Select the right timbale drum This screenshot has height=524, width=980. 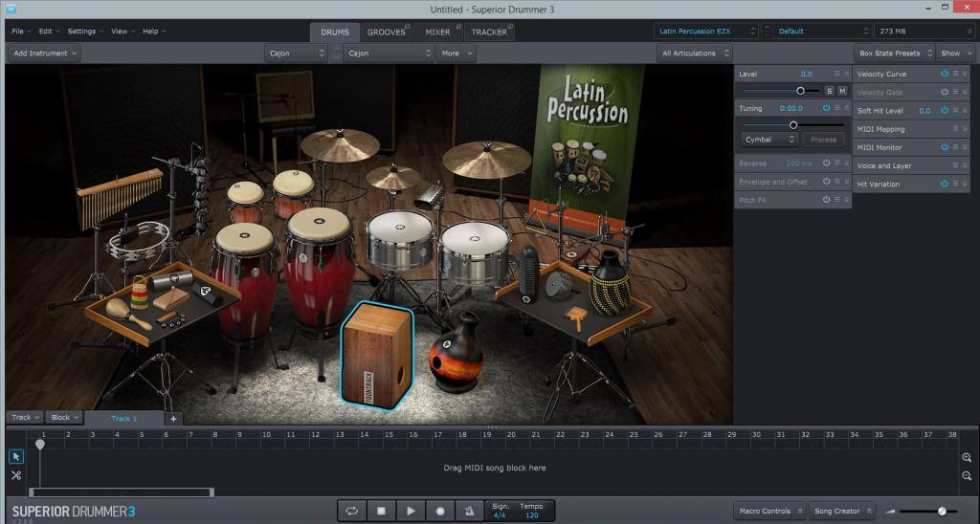coord(475,252)
